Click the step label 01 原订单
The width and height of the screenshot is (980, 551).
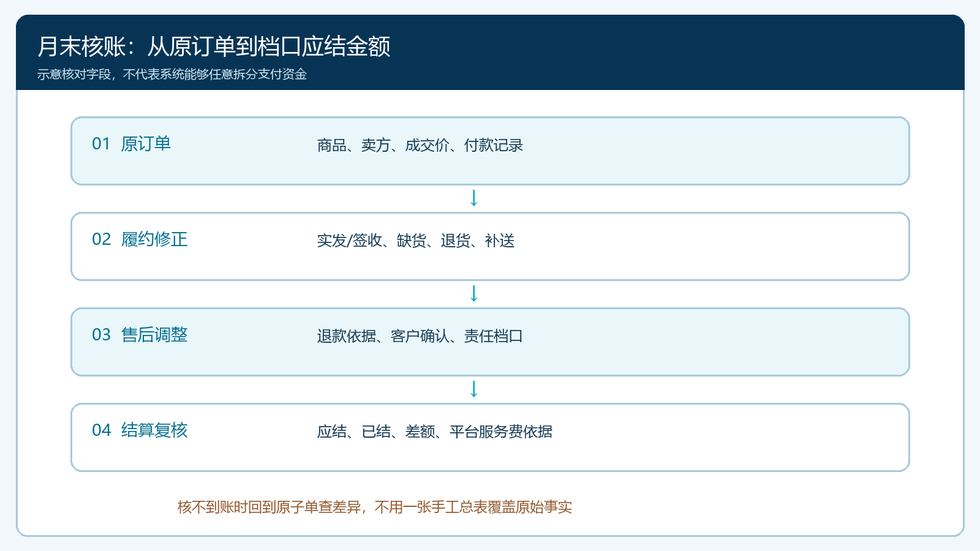pos(131,144)
